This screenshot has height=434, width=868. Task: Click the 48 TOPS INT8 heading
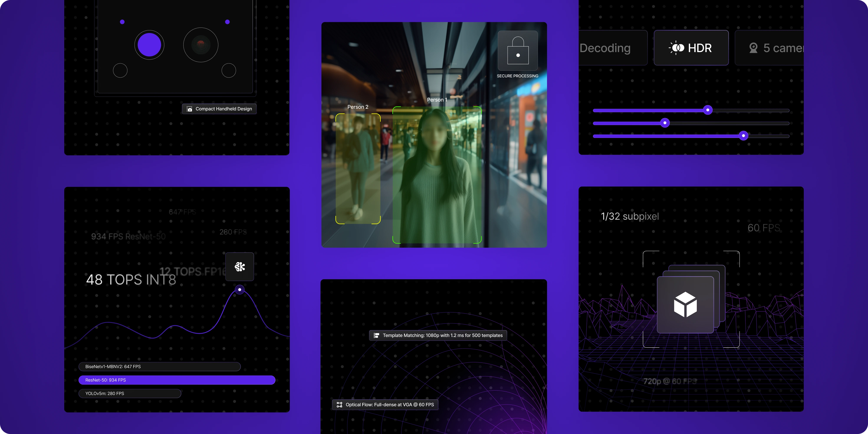[131, 280]
